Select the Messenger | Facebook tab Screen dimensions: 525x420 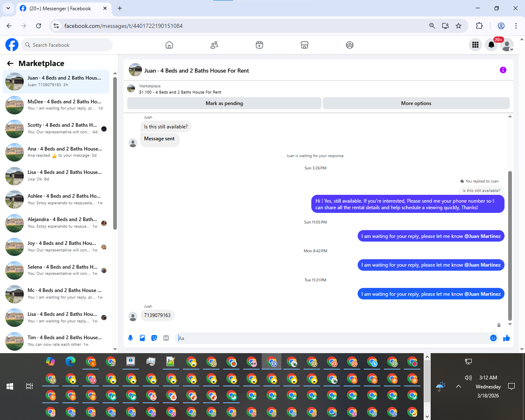[64, 9]
